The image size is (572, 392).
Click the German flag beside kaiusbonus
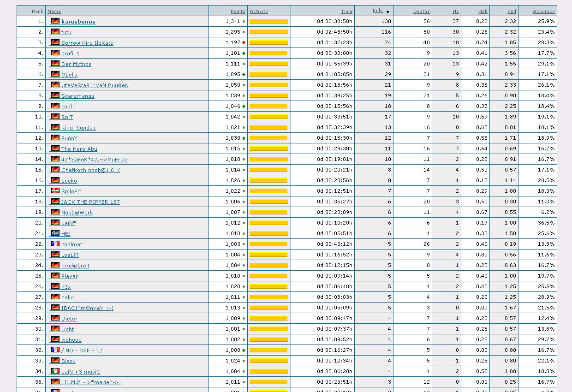55,21
